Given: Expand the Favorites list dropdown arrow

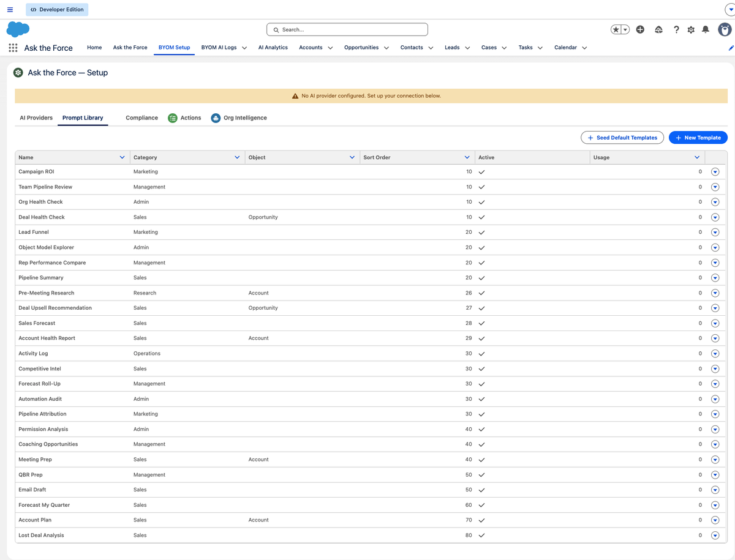Looking at the screenshot, I should pyautogui.click(x=625, y=29).
